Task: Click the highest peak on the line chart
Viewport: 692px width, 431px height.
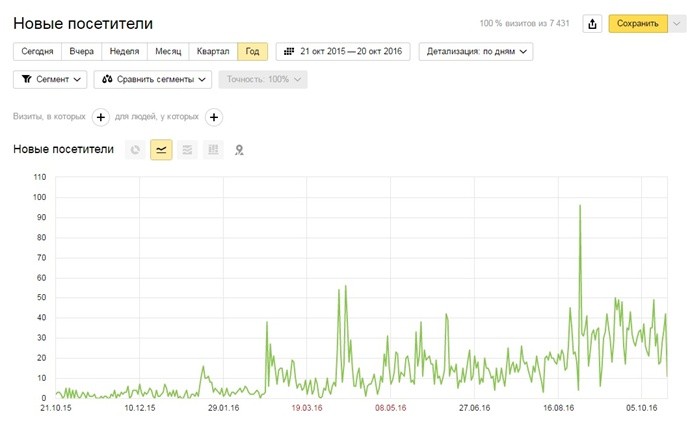Action: (x=580, y=206)
